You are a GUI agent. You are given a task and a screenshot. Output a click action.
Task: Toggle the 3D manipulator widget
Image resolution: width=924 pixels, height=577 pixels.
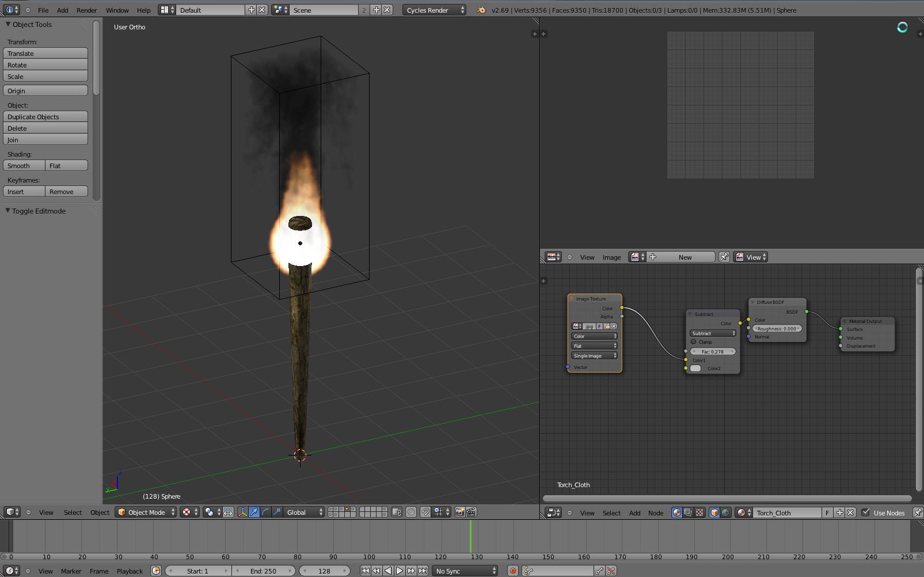(242, 512)
